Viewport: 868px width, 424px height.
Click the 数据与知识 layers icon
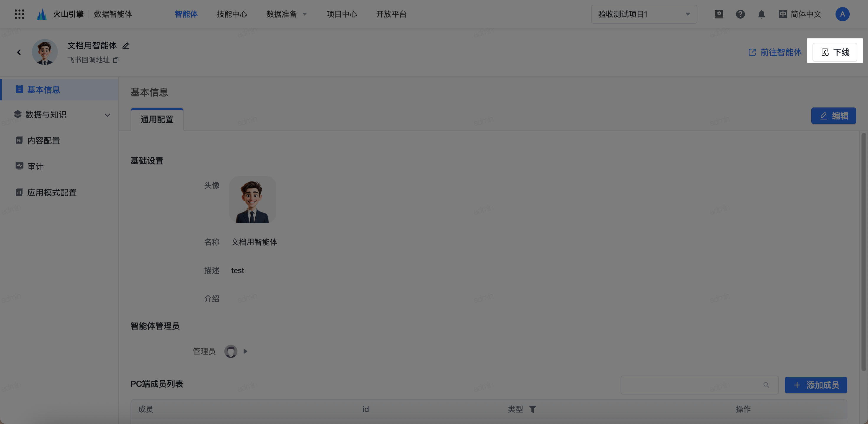pyautogui.click(x=17, y=114)
